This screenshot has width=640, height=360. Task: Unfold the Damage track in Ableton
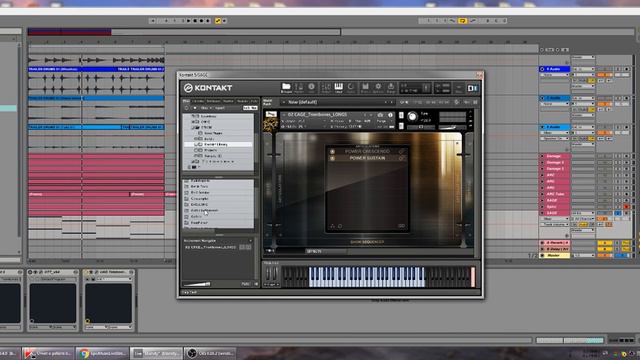pos(542,156)
